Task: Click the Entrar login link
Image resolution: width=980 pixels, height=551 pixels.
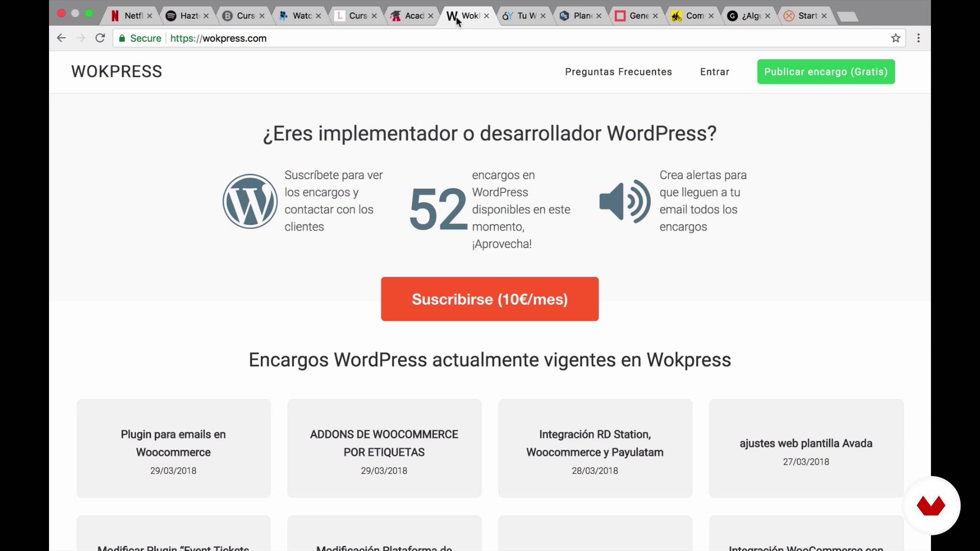Action: pos(715,72)
